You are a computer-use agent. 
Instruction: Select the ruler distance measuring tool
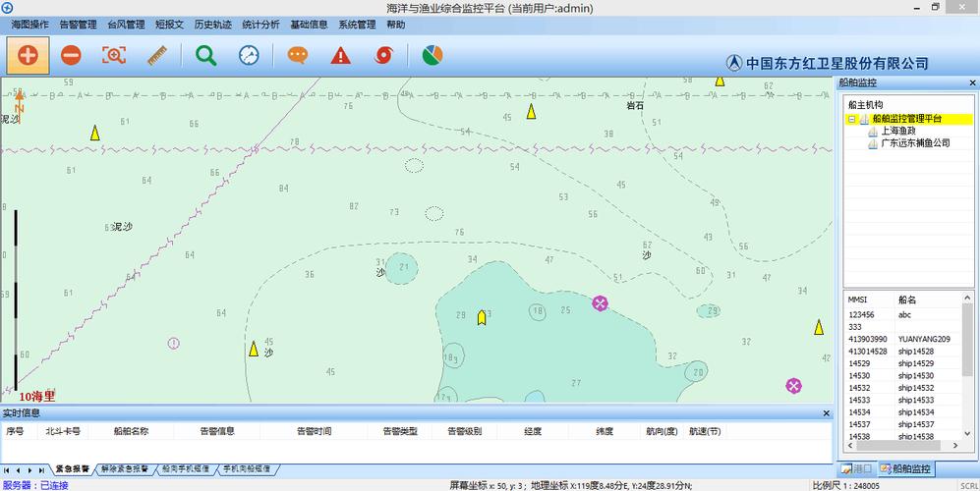pos(157,55)
